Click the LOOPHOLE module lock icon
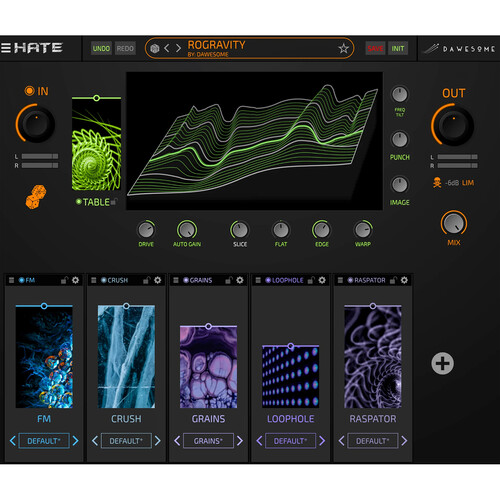 [311, 280]
